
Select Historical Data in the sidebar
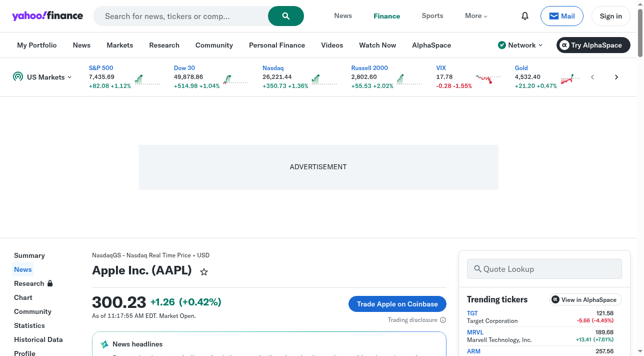tap(38, 339)
